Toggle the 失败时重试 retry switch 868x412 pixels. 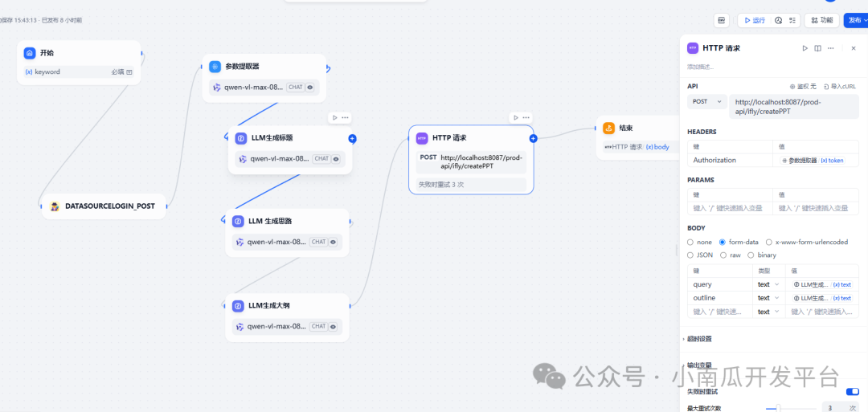coord(853,392)
